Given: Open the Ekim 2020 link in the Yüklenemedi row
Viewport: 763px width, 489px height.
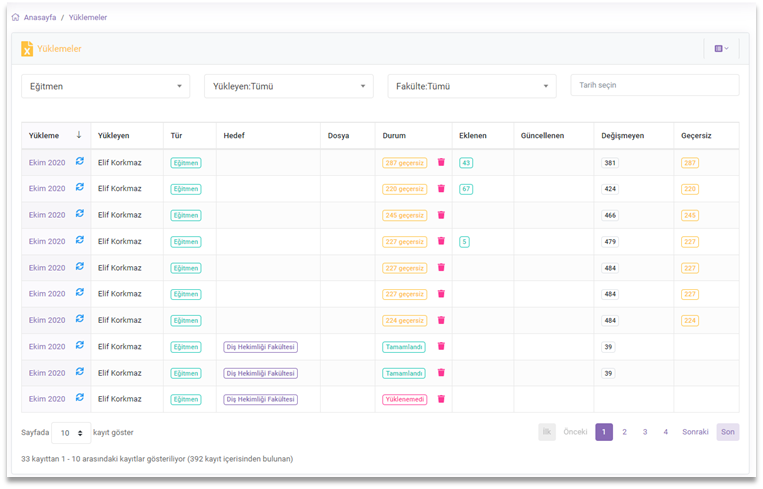Looking at the screenshot, I should point(47,399).
